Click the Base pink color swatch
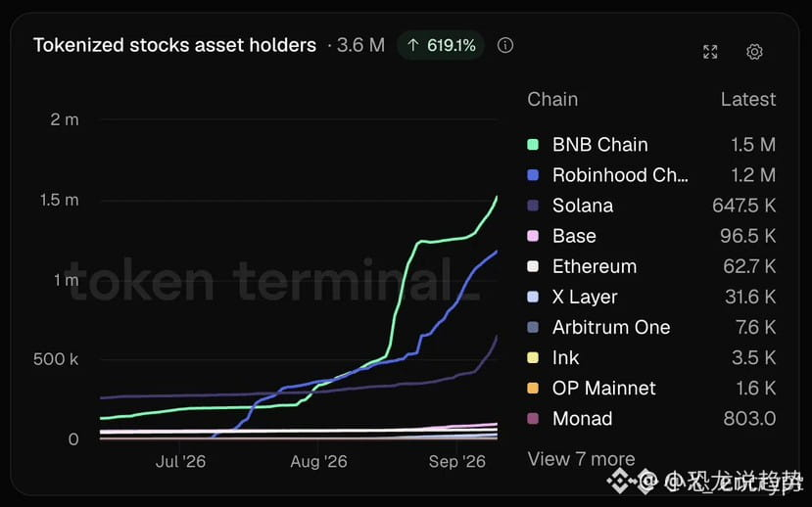812x507 pixels. pos(533,237)
